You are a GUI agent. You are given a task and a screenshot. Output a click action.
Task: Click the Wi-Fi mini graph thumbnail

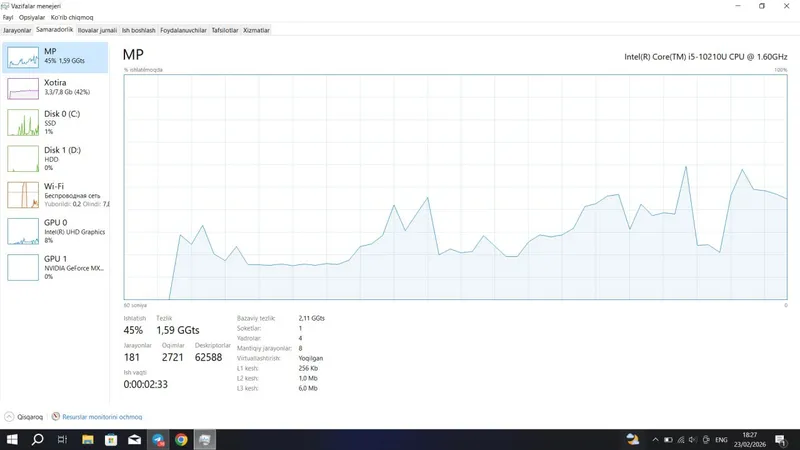23,195
